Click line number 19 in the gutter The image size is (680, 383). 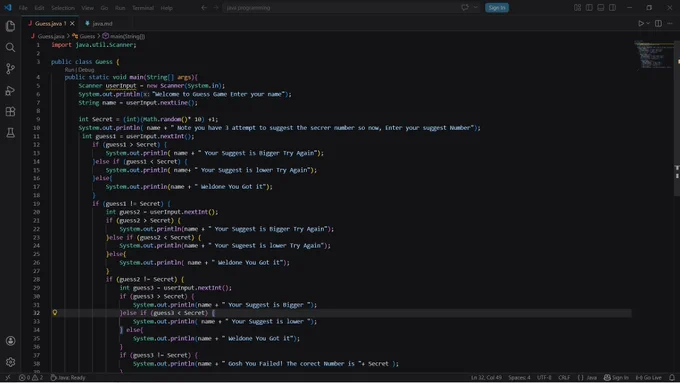tap(36, 203)
